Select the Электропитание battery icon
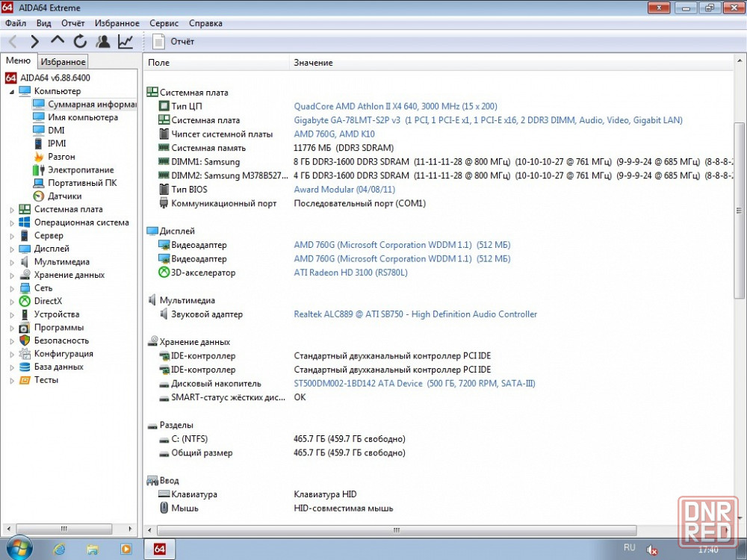The height and width of the screenshot is (560, 747). (x=39, y=170)
